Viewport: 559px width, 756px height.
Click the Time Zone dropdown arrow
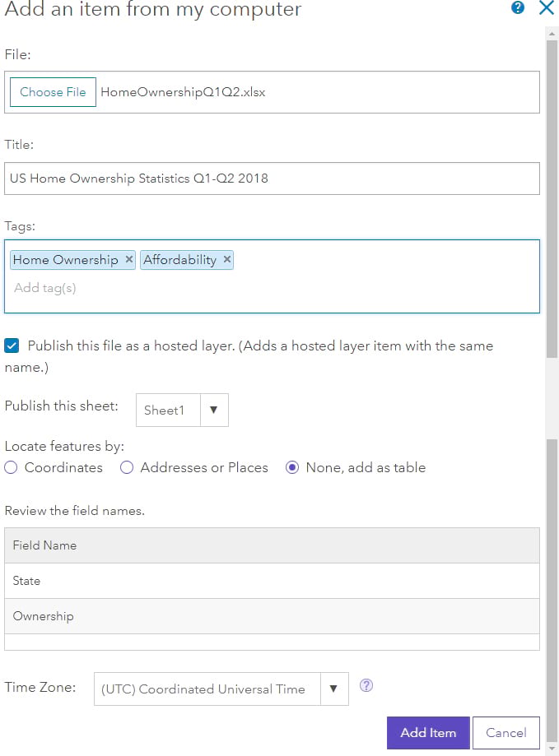pos(334,689)
